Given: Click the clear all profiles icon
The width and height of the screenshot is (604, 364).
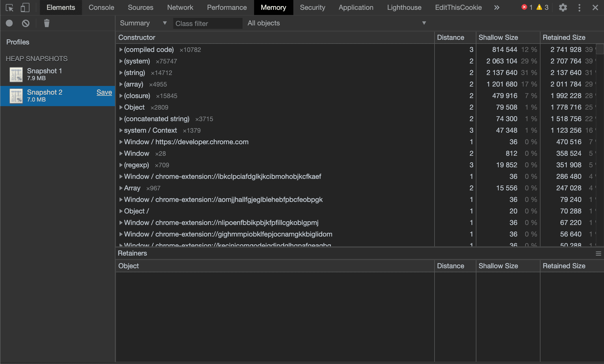Looking at the screenshot, I should [26, 23].
